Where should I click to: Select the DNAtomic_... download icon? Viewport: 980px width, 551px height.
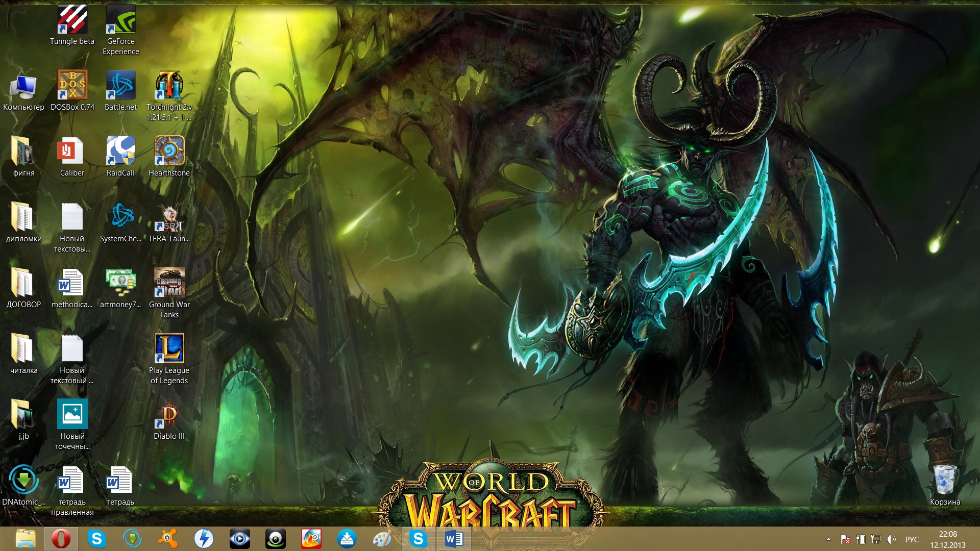(x=23, y=486)
